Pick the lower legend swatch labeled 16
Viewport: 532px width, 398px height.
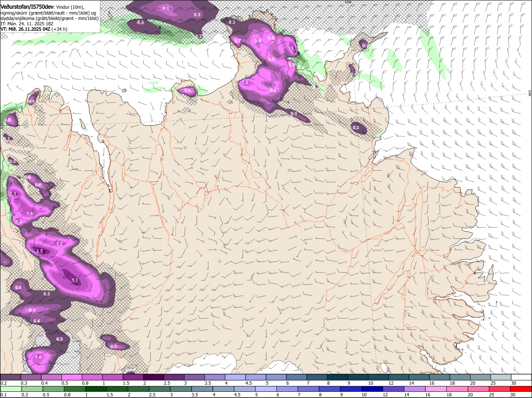click(436, 389)
